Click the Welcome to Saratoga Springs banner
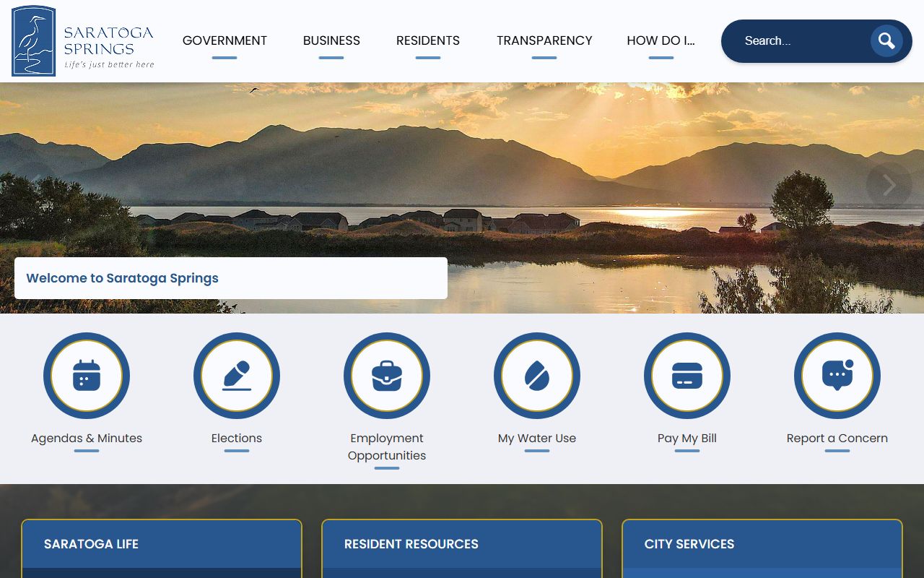This screenshot has width=924, height=578. [x=230, y=278]
